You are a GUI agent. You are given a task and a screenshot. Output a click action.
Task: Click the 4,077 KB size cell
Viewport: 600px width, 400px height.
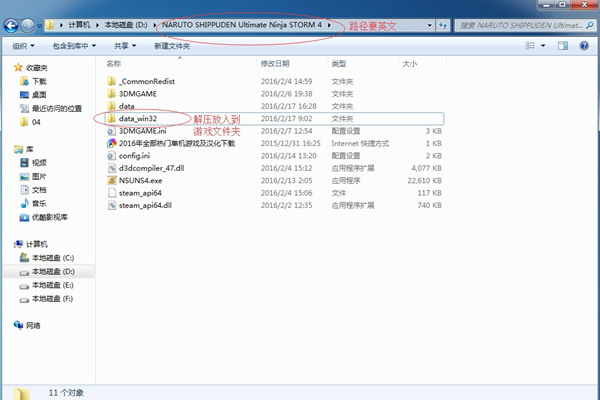click(x=426, y=168)
